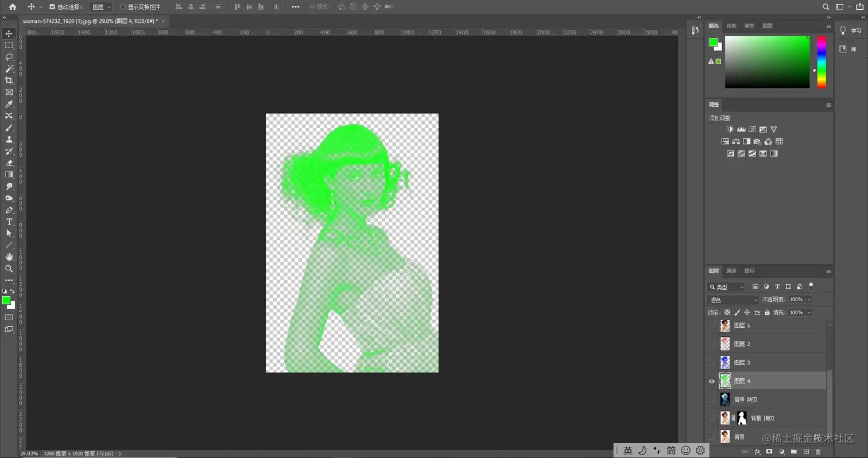The image size is (868, 458).
Task: Open the Layers panel menu
Action: pos(828,271)
